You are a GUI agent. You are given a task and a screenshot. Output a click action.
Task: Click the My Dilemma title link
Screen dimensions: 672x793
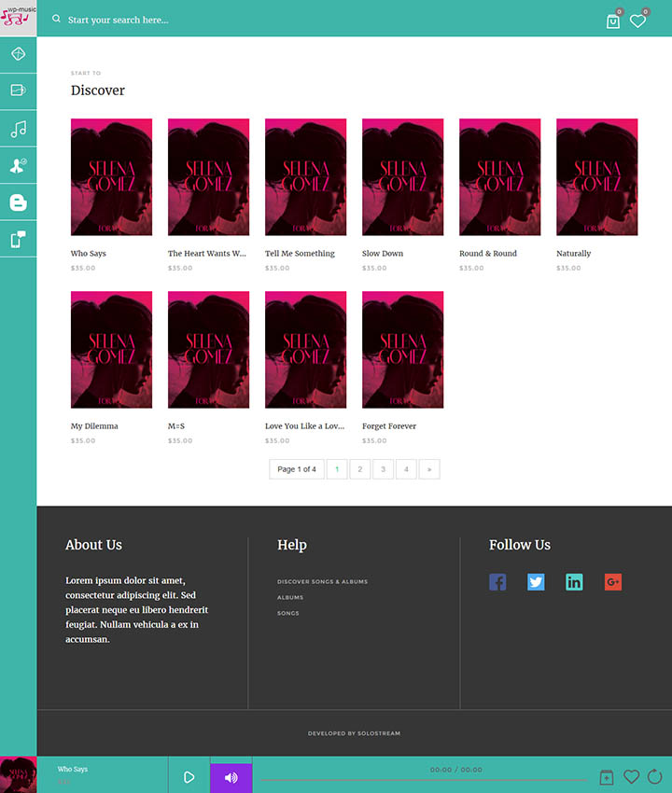click(94, 425)
